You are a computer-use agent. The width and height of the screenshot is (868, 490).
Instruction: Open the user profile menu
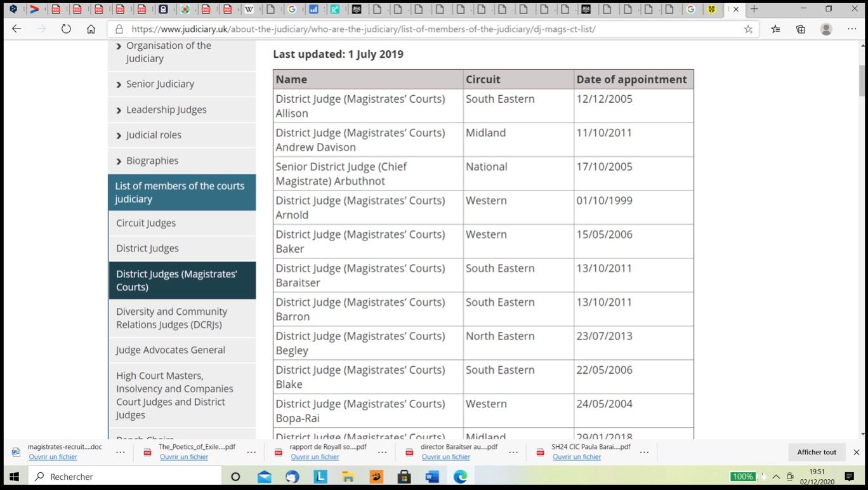coord(826,29)
